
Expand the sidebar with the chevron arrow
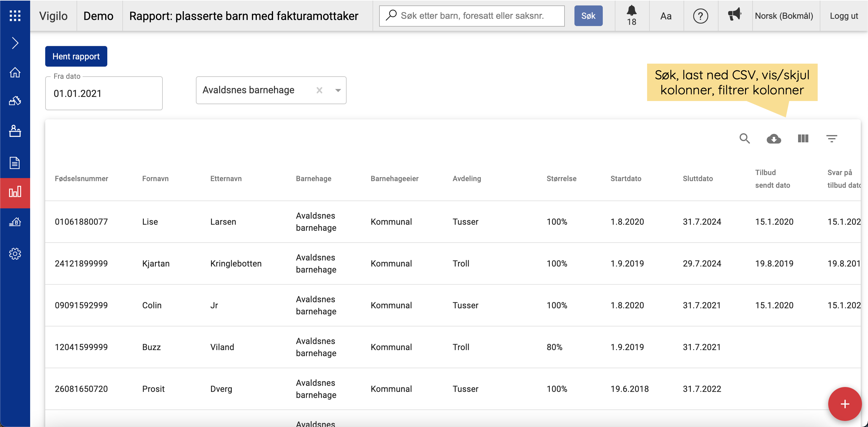point(15,43)
